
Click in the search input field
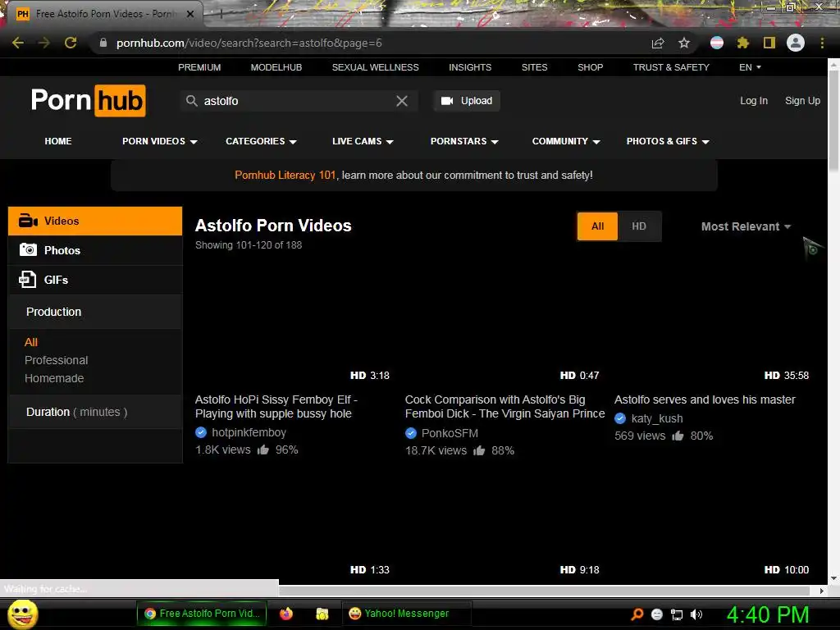[297, 101]
